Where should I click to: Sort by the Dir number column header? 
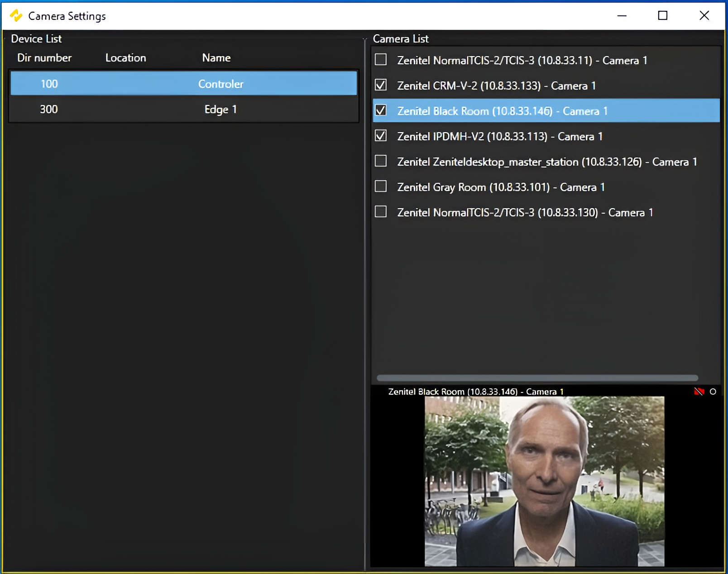pos(44,58)
